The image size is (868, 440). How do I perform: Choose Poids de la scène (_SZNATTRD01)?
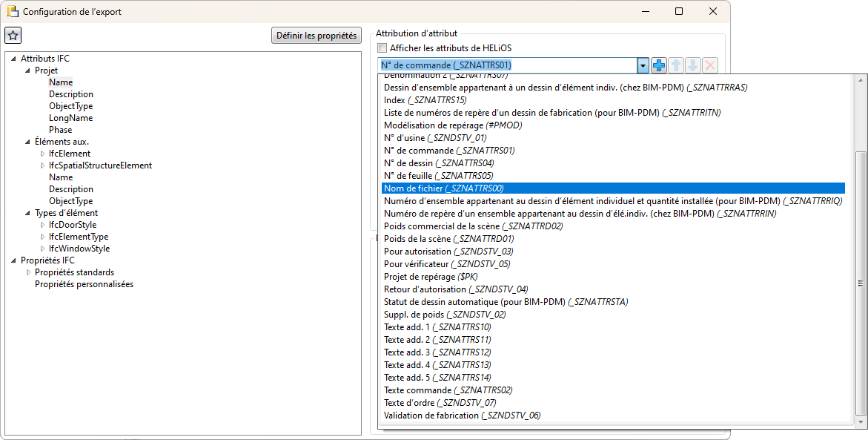point(449,240)
